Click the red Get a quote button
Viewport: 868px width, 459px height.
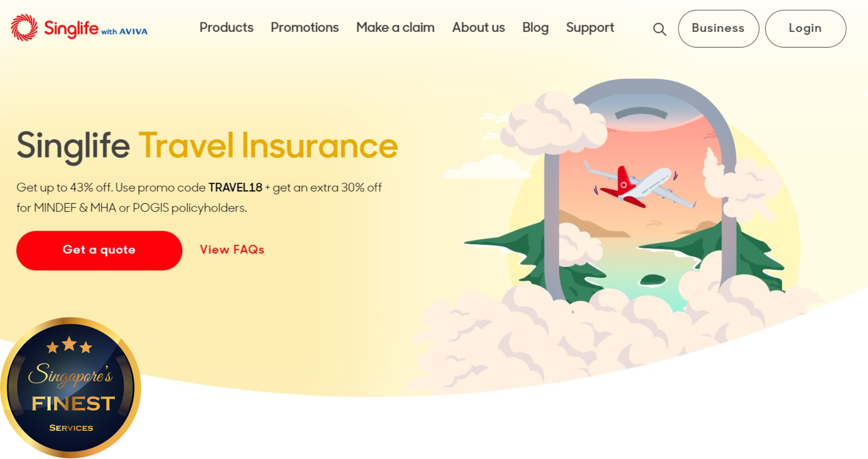click(x=99, y=250)
